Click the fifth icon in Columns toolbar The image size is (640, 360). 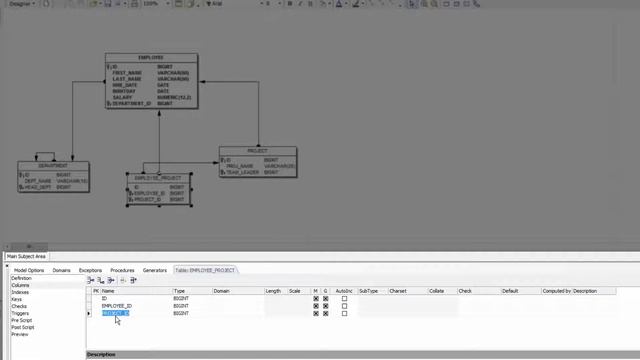point(133,280)
